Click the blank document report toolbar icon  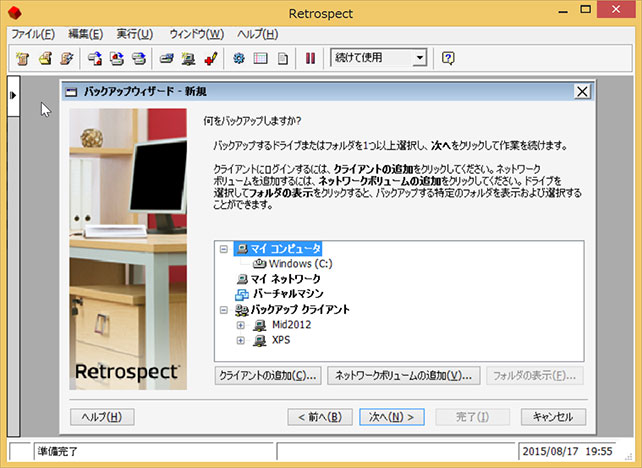coord(283,58)
